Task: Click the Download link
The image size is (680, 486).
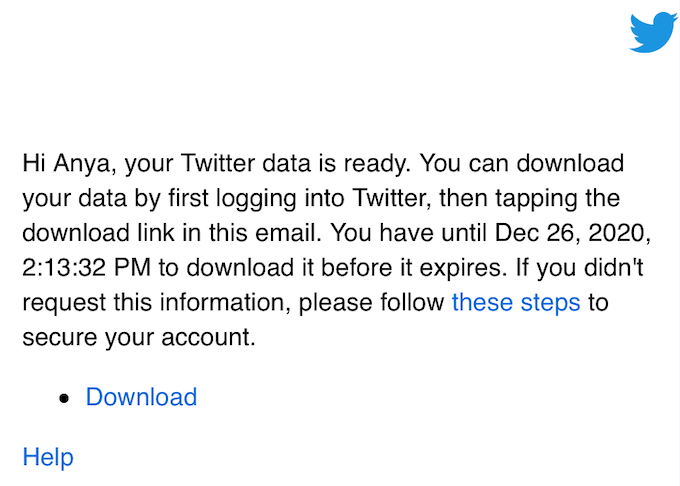Action: point(141,397)
